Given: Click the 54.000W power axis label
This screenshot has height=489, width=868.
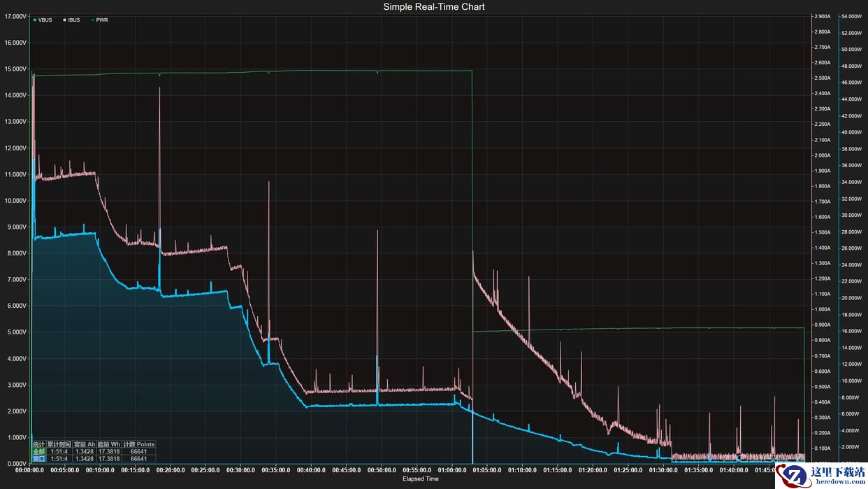Looking at the screenshot, I should pyautogui.click(x=853, y=15).
